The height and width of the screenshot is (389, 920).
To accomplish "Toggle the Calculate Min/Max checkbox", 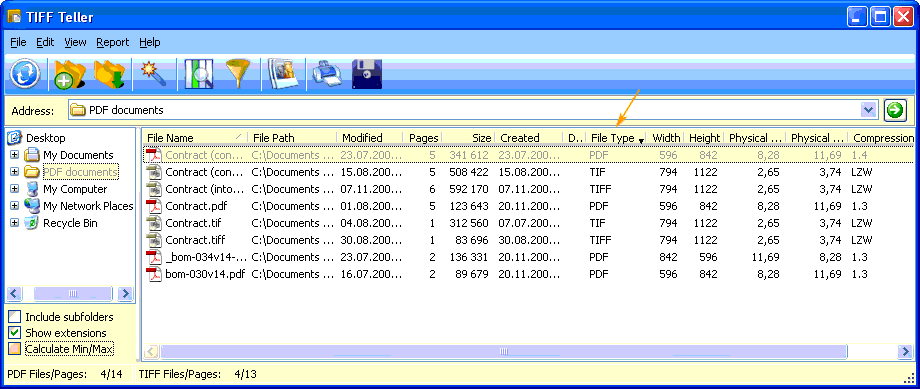I will 15,349.
